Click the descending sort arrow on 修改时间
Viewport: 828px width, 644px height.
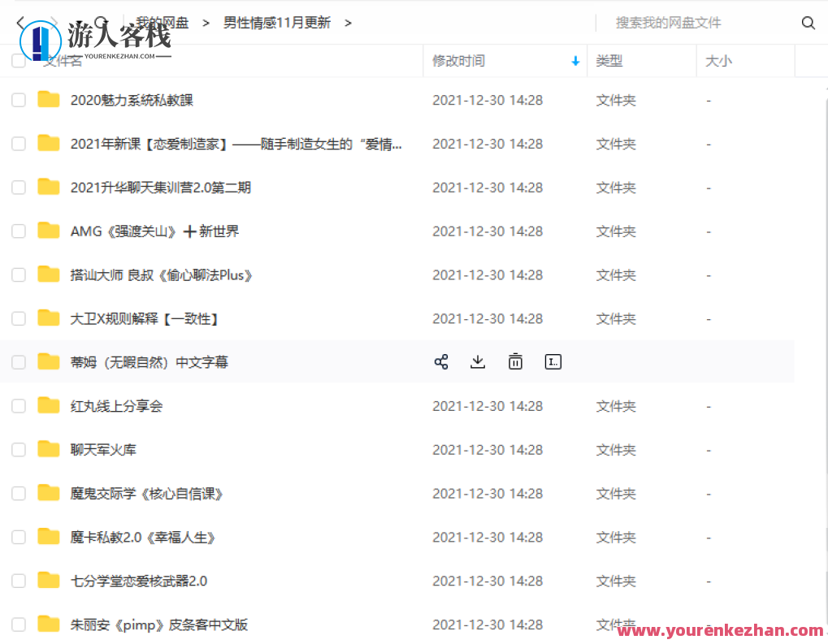click(x=574, y=60)
